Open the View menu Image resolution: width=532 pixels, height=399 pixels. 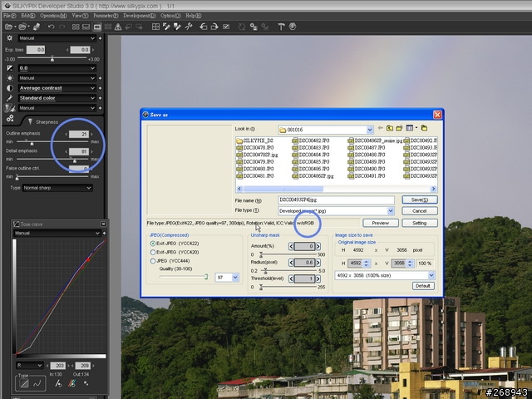tap(80, 16)
